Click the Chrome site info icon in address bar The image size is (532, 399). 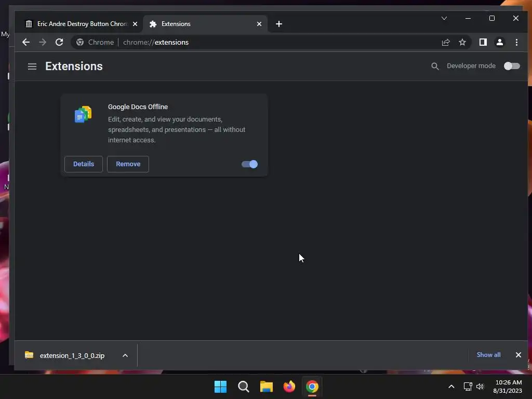point(80,42)
